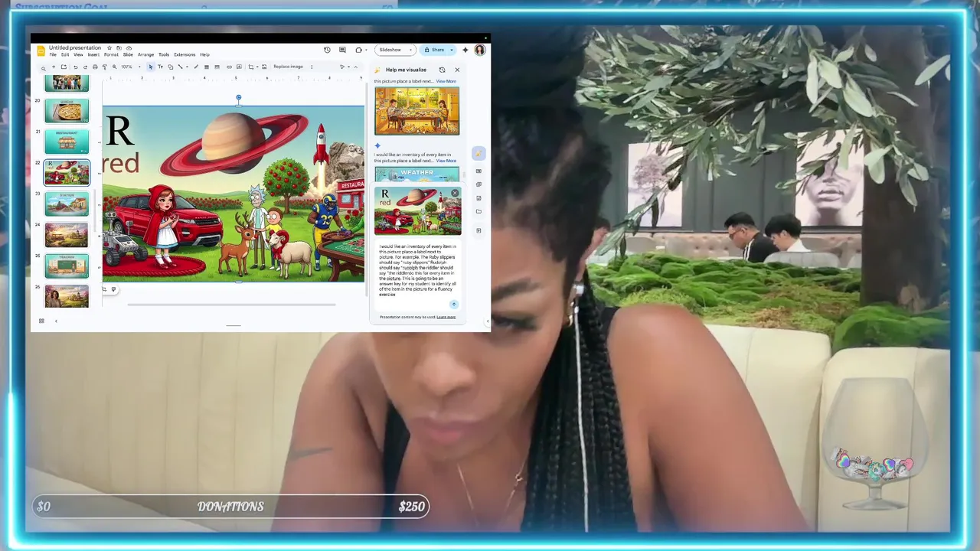Select slide 20 thumbnail
980x551 pixels.
point(67,111)
